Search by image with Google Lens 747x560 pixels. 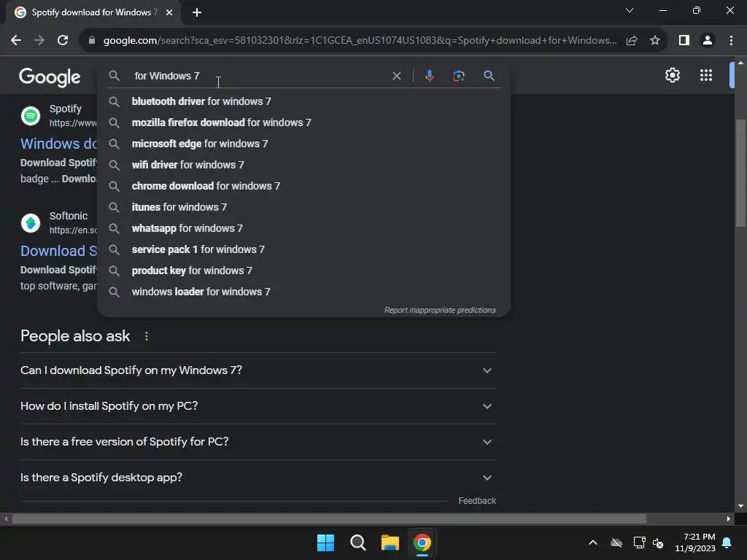click(458, 76)
